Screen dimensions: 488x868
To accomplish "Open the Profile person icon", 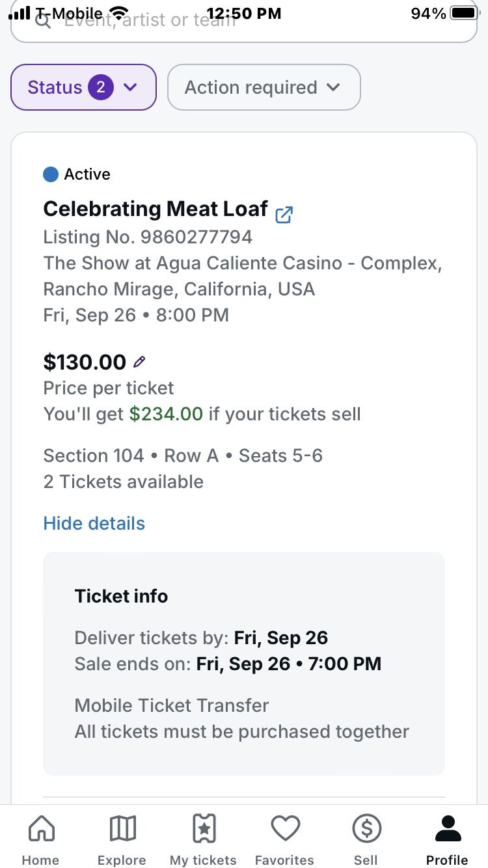I will pyautogui.click(x=447, y=830).
